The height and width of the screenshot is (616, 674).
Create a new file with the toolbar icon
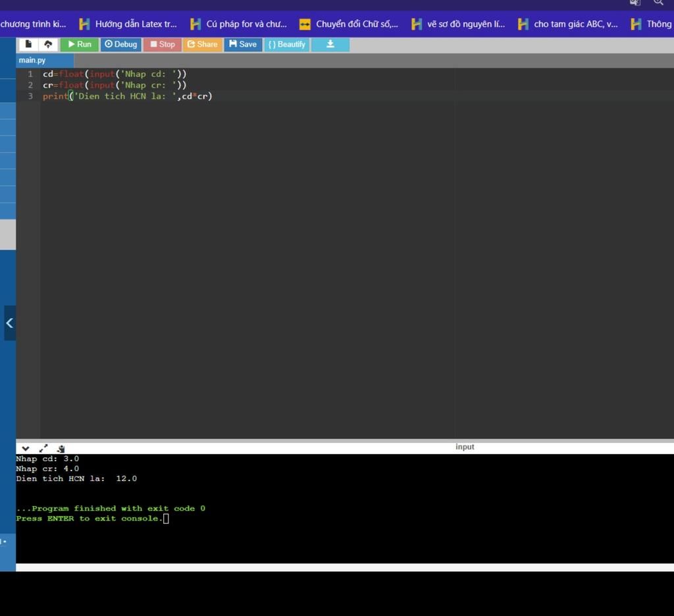pyautogui.click(x=28, y=44)
